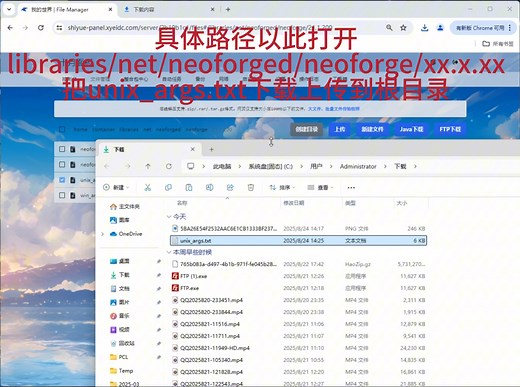This screenshot has height=387, width=520.
Task: Switch to the 我的世界 File Manager tab
Action: [67, 10]
